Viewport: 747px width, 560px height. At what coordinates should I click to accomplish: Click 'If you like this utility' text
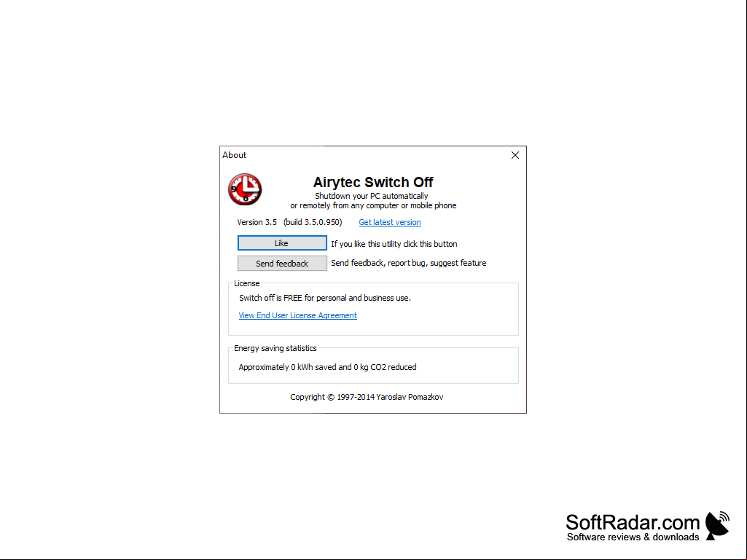point(394,244)
